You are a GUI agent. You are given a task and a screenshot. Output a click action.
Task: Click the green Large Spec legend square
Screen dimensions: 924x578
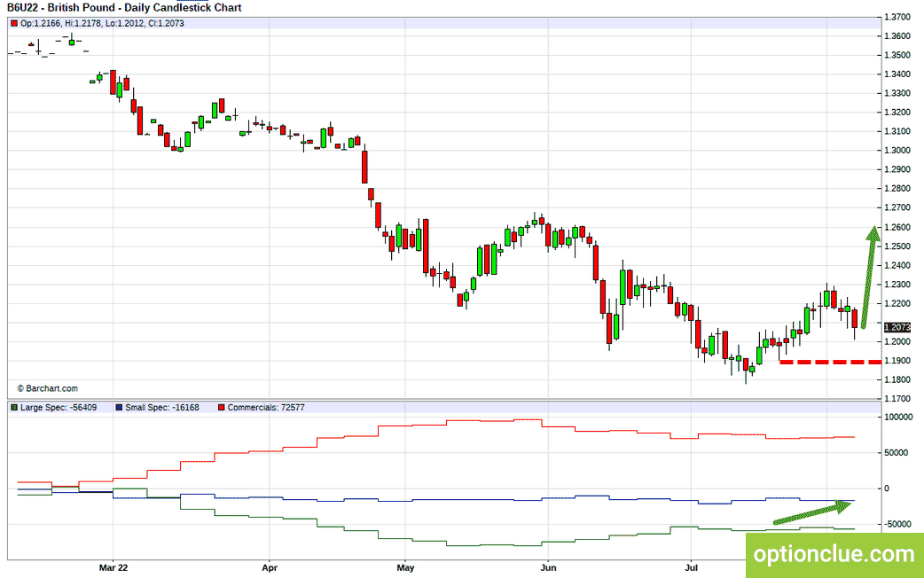14,408
